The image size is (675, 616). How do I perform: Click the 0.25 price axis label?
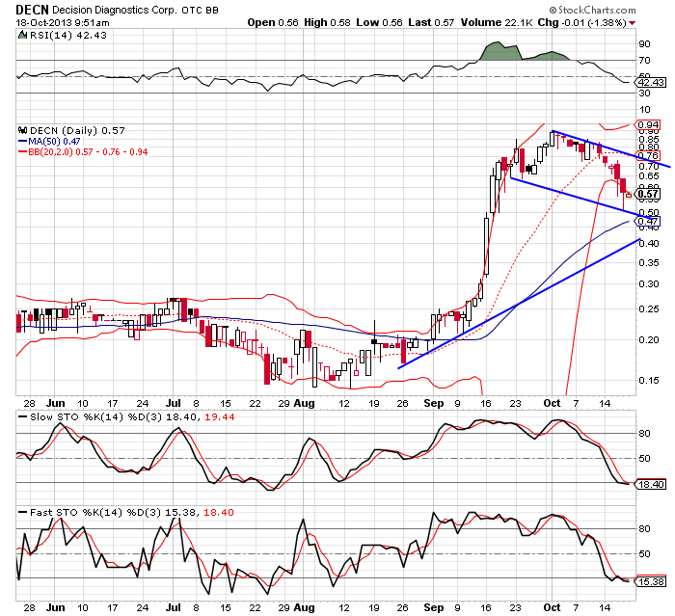click(x=649, y=309)
